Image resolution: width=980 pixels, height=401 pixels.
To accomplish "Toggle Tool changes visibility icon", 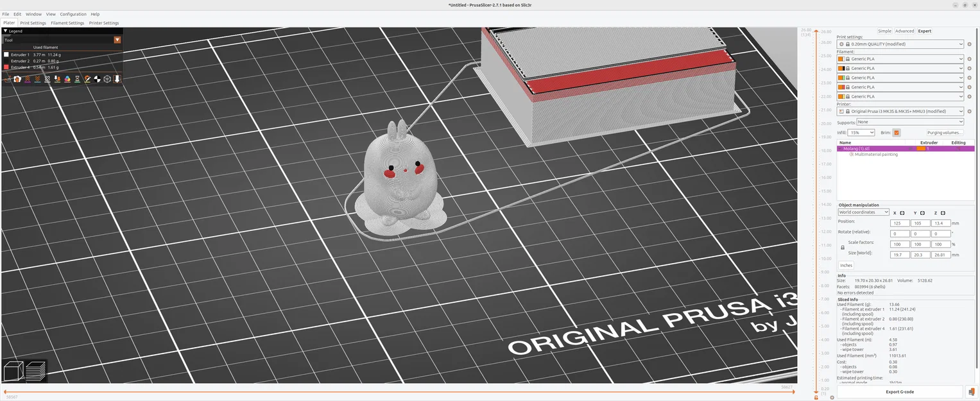I will [x=57, y=79].
